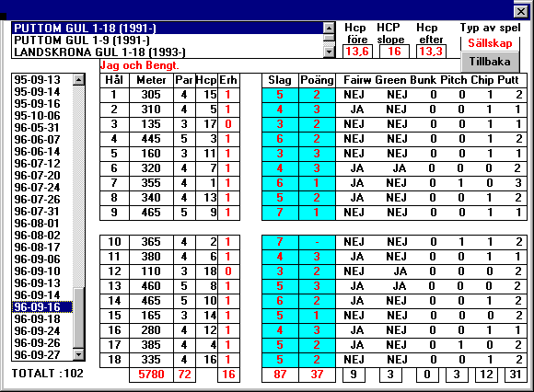Click Meter value 165 for hole 15
Screen dimensions: 534x392
click(x=151, y=316)
